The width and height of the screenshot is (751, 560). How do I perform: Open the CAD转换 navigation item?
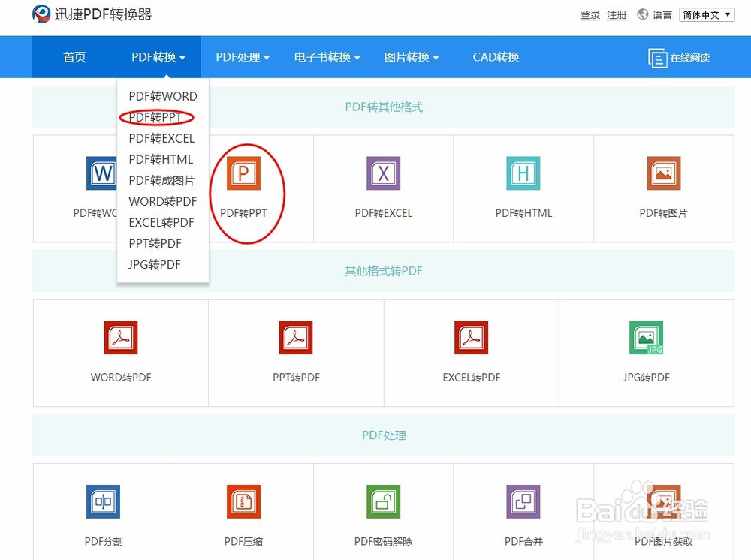496,57
